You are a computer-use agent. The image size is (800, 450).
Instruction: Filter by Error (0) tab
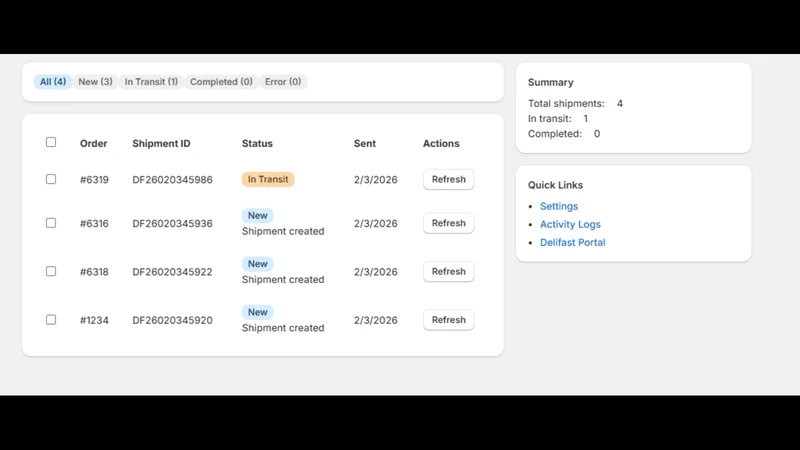(283, 82)
